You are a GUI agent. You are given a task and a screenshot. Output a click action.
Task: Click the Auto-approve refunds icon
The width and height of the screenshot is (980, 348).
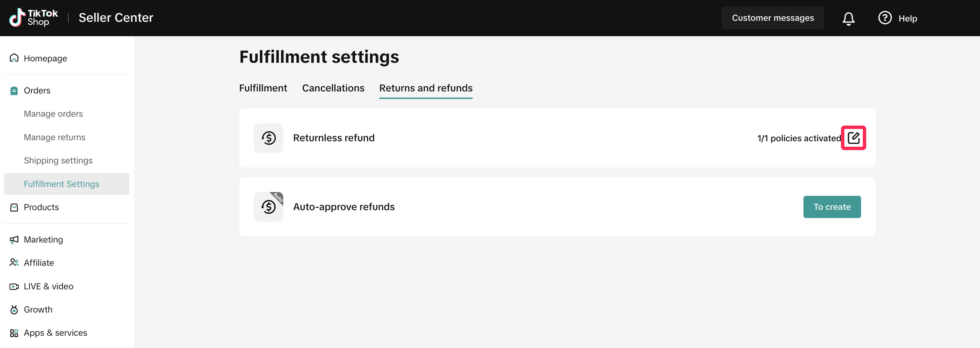pyautogui.click(x=268, y=207)
